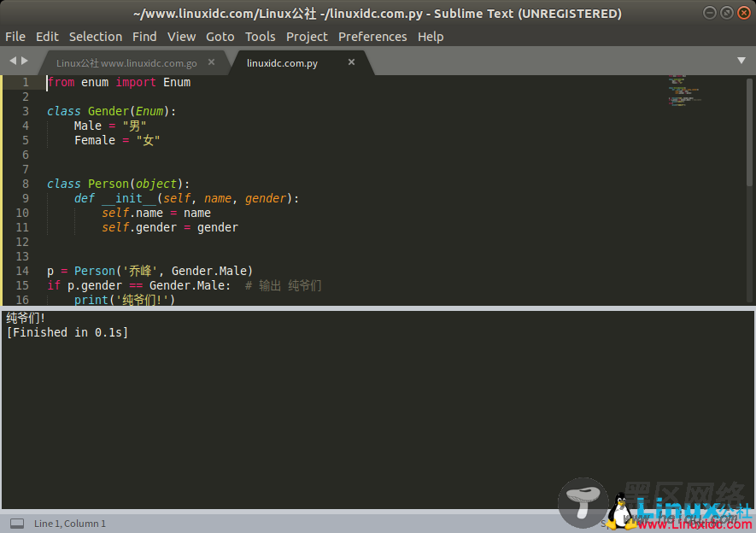Maximize the Sublime Text window

(x=727, y=13)
